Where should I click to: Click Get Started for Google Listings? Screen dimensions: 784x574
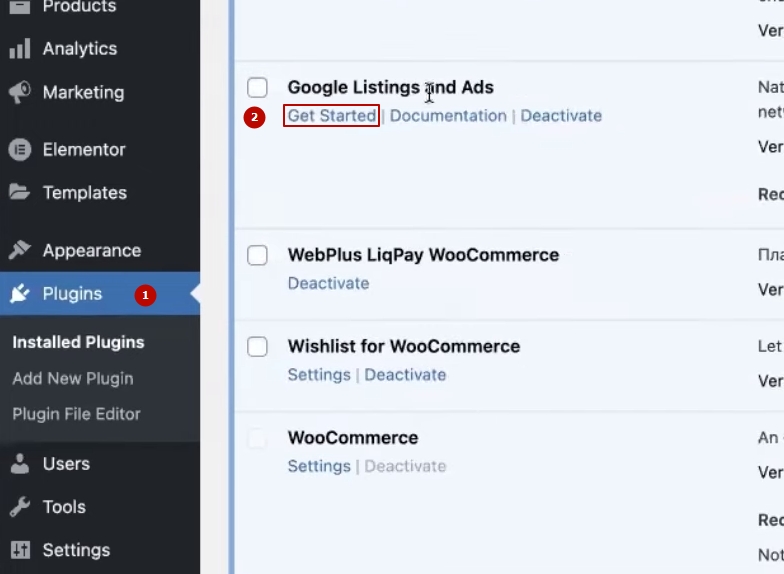pos(331,116)
